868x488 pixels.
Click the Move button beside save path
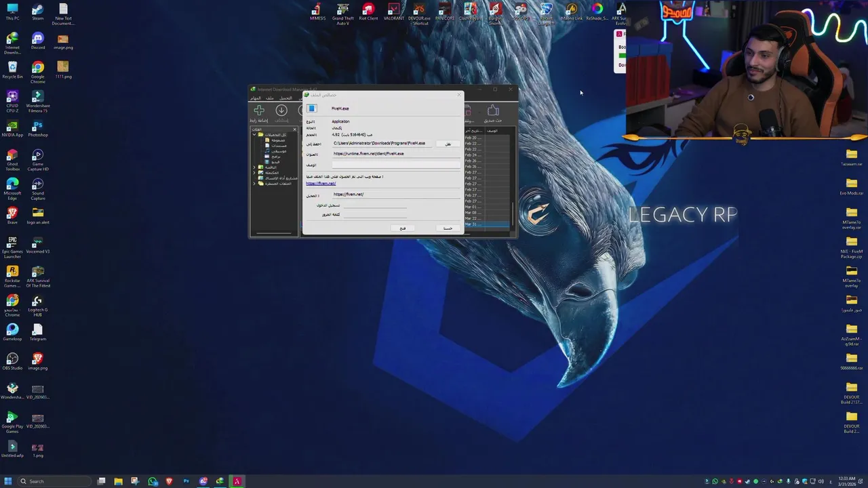(x=448, y=144)
